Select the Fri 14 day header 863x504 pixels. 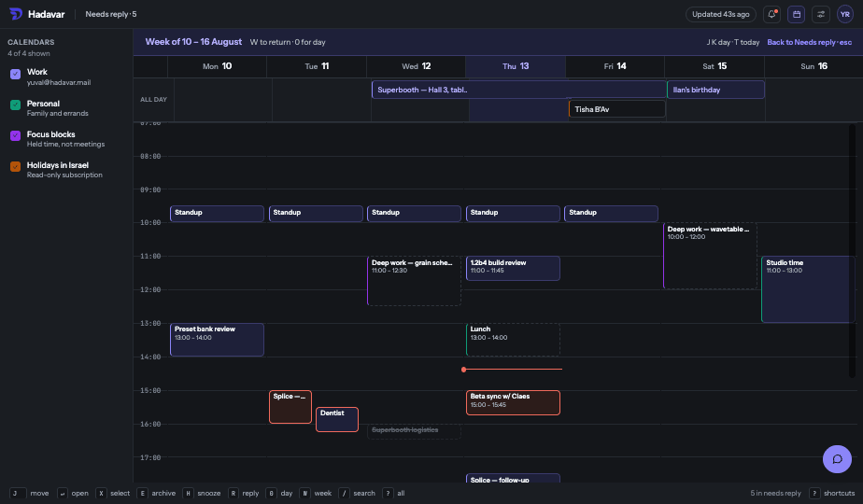(615, 66)
